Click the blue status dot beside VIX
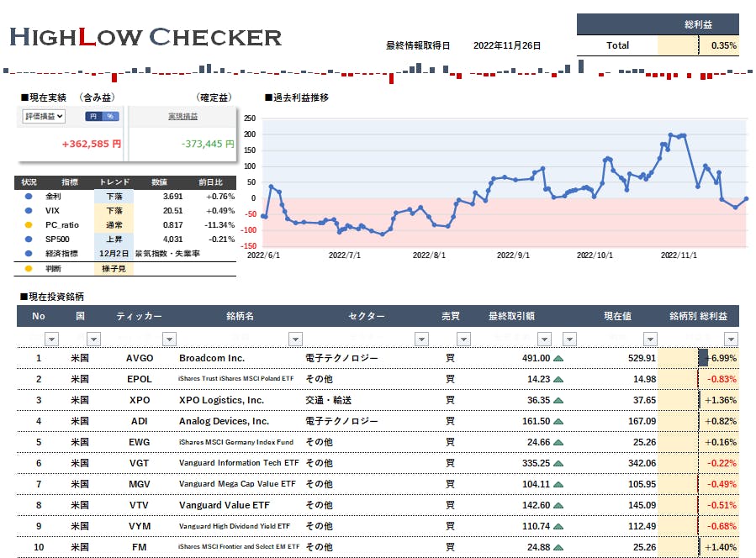756x558 pixels. pos(29,210)
